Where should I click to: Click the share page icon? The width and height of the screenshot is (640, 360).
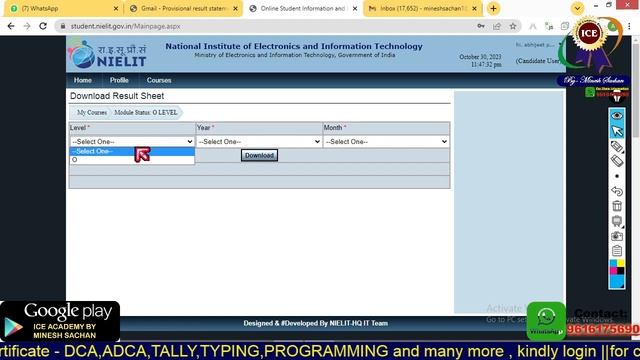(x=497, y=26)
